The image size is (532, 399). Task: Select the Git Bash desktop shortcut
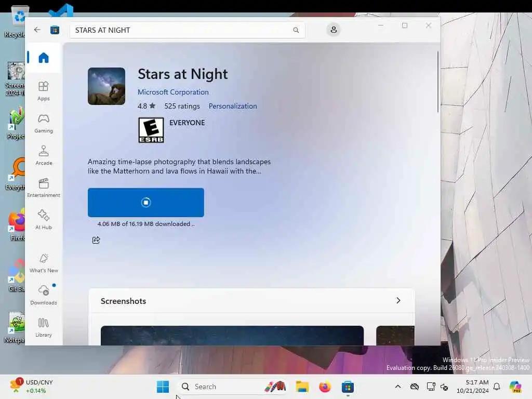[x=17, y=275]
